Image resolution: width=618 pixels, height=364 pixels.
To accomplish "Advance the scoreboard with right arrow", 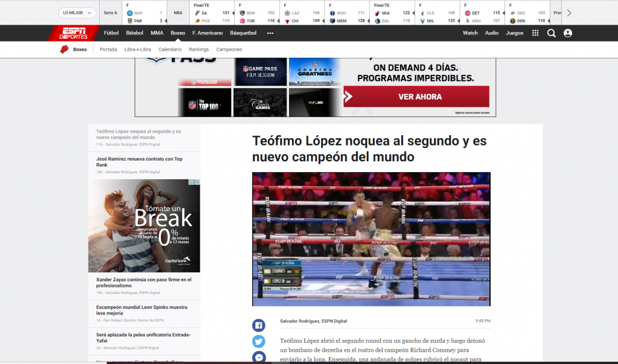I will (x=569, y=13).
